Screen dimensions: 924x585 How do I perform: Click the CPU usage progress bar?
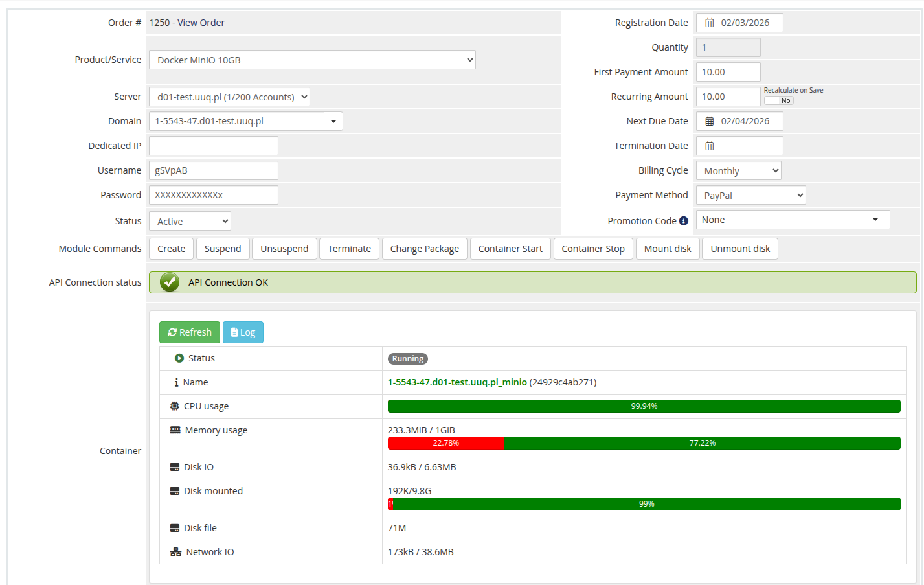(x=644, y=406)
